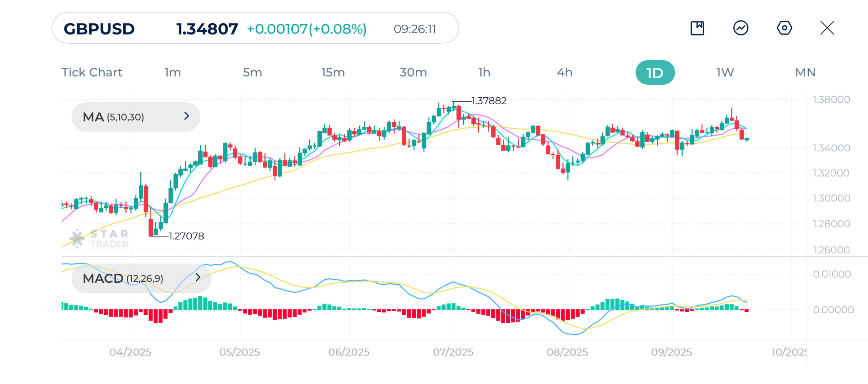The height and width of the screenshot is (384, 868).
Task: Click the 04/2025 date axis label
Action: point(131,352)
